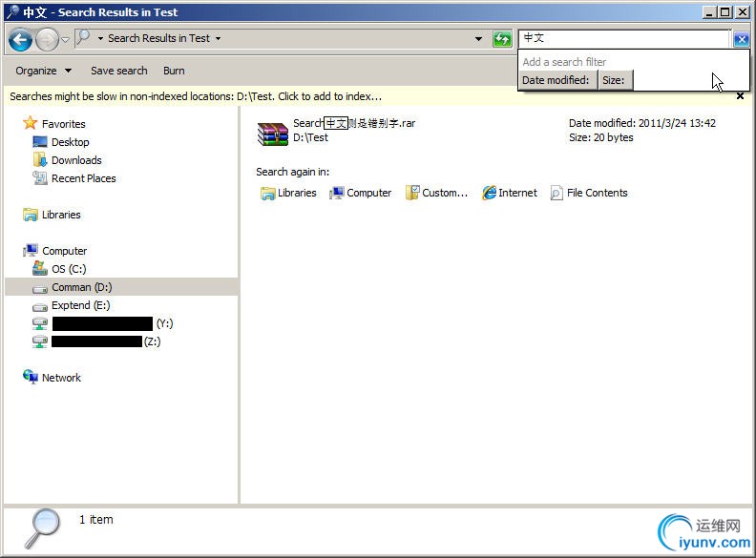Open recent pages dropdown beside Forward arrow
756x558 pixels.
(66, 39)
